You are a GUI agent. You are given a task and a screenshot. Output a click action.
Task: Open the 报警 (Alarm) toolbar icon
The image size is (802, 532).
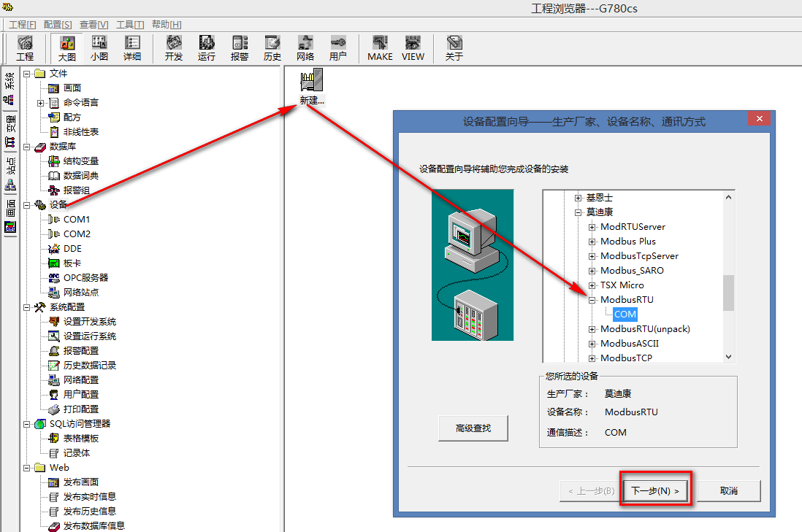point(240,48)
